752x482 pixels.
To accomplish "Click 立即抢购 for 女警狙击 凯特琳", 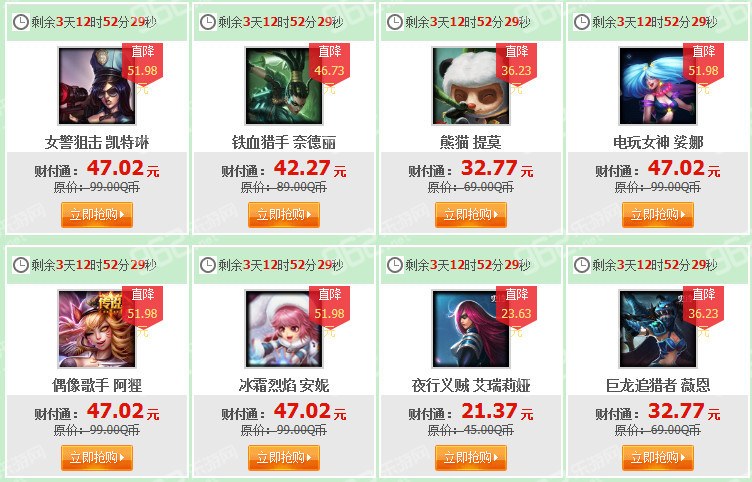I will [x=97, y=214].
